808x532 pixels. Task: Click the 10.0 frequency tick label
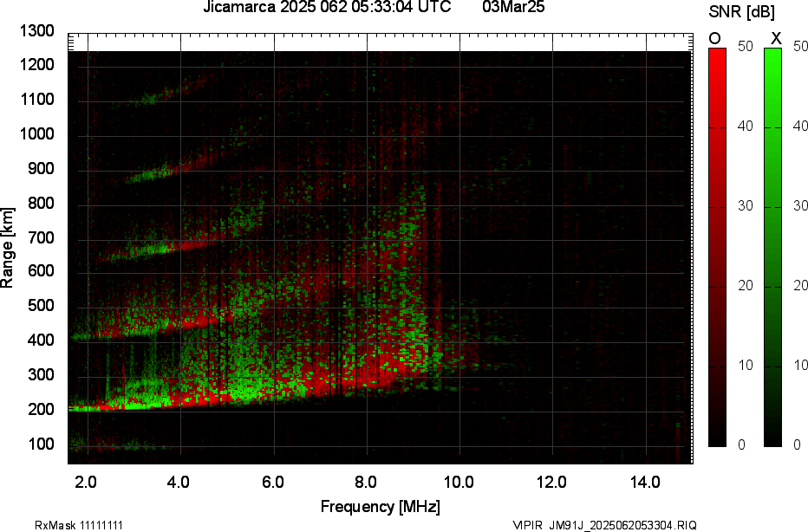[459, 483]
